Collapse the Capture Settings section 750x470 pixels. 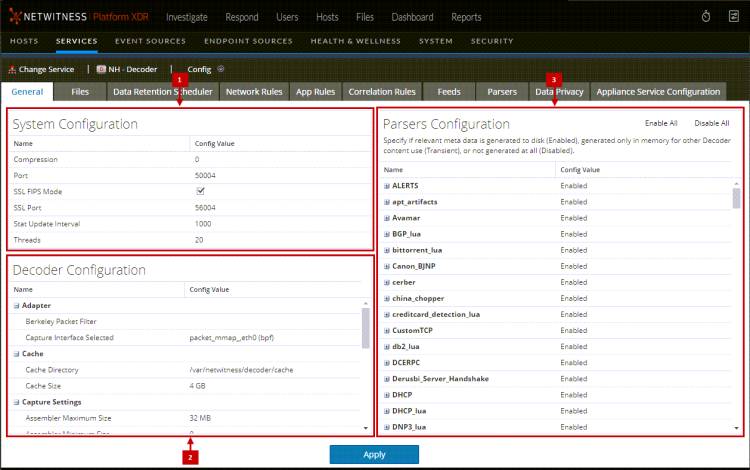point(16,402)
